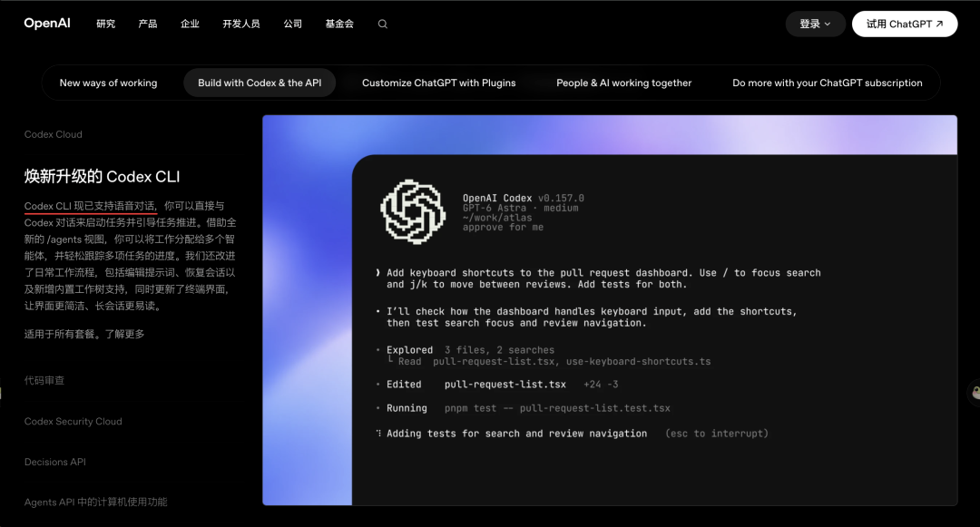The width and height of the screenshot is (980, 527).
Task: Open the 产品 menu
Action: click(x=148, y=24)
